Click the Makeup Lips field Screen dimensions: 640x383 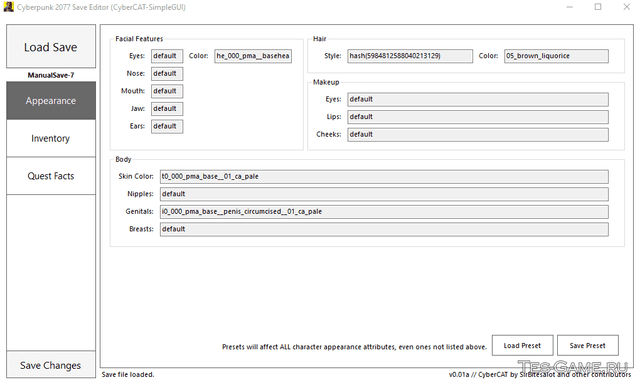[478, 117]
